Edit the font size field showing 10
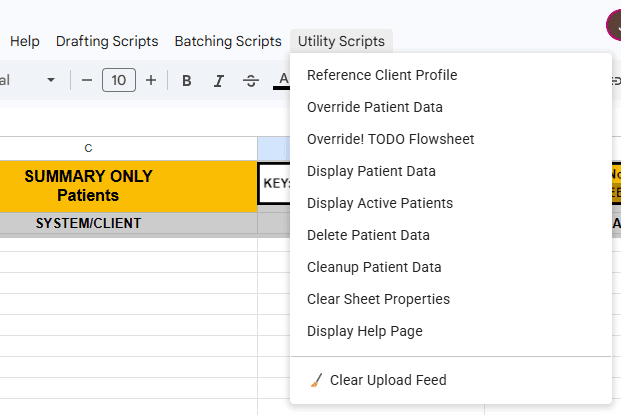The width and height of the screenshot is (621, 415). point(119,80)
